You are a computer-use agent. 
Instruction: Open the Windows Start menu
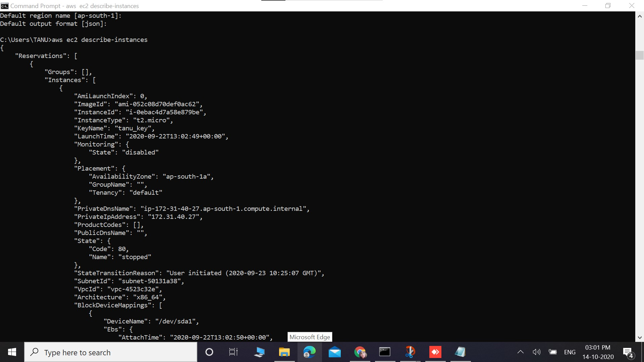[x=12, y=352]
